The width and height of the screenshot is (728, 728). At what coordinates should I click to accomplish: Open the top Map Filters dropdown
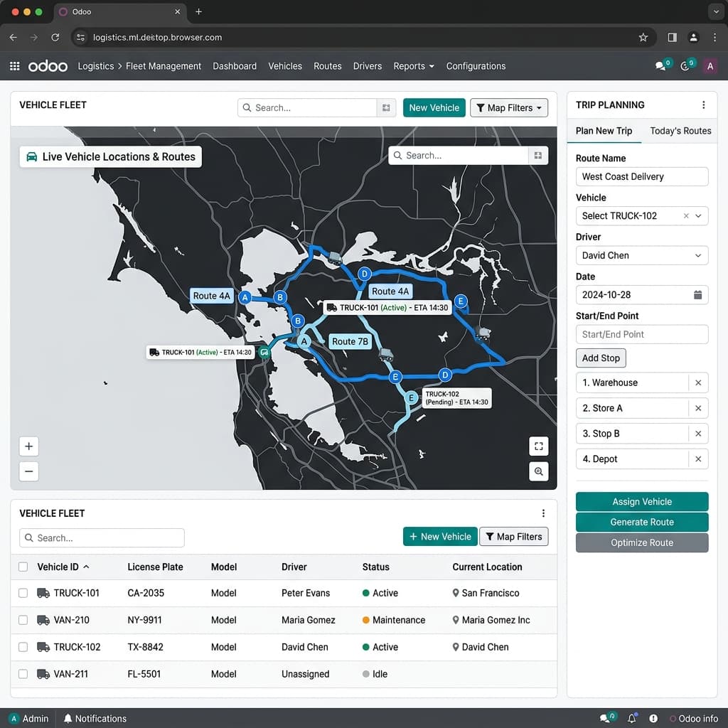509,108
